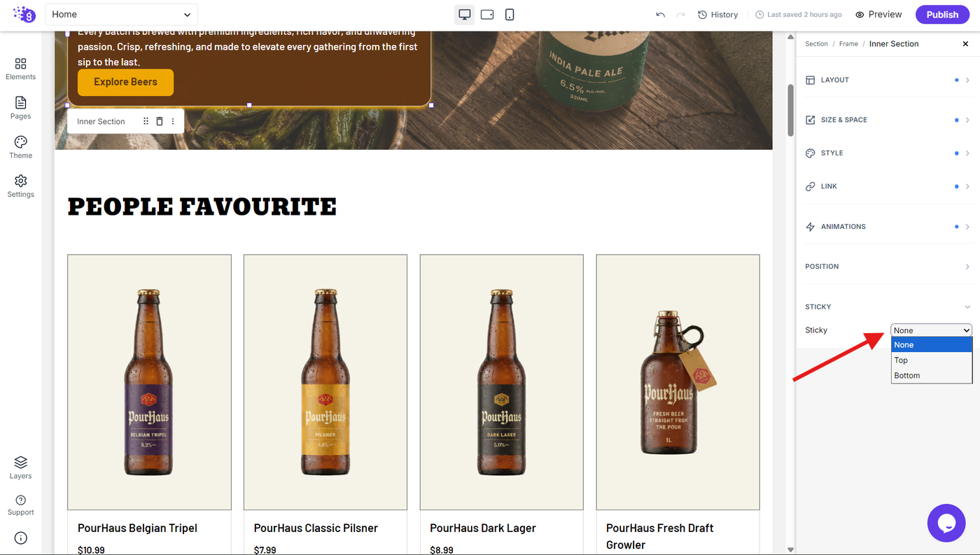Click the Explore Beers button
The width and height of the screenshot is (980, 555).
(125, 82)
